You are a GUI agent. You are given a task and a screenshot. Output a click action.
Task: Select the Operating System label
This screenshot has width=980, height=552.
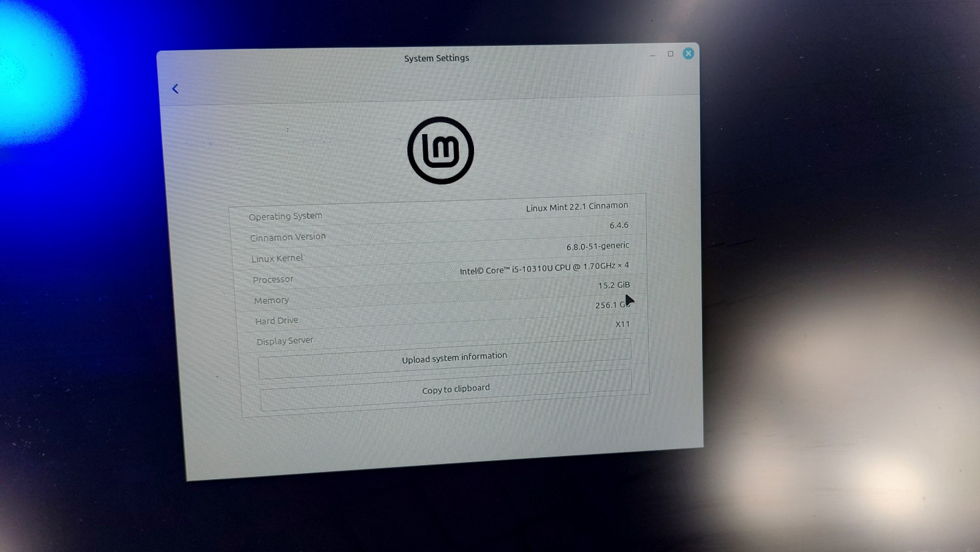[x=285, y=216]
